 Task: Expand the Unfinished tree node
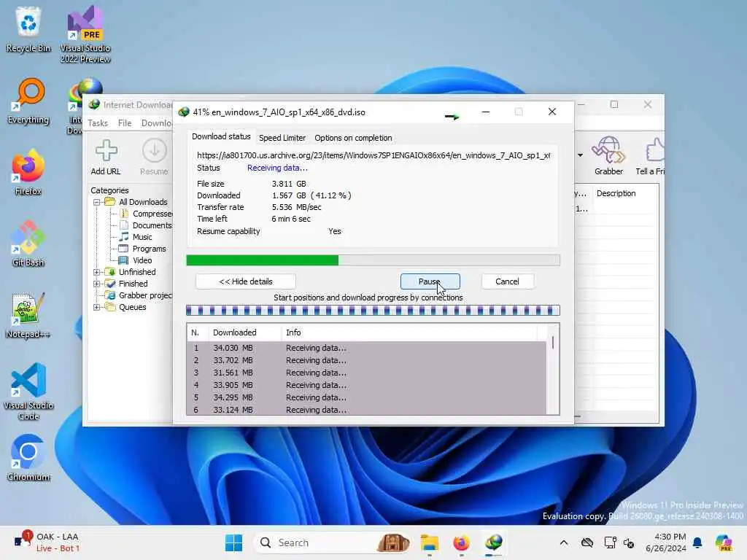pyautogui.click(x=97, y=272)
